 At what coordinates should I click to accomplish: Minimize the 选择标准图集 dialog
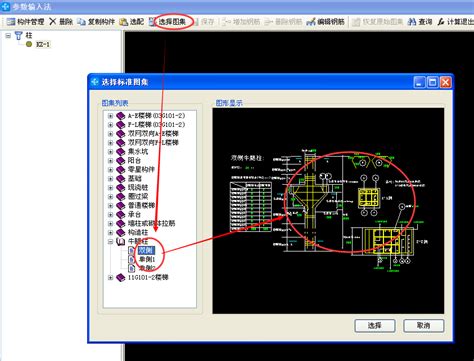pyautogui.click(x=420, y=82)
